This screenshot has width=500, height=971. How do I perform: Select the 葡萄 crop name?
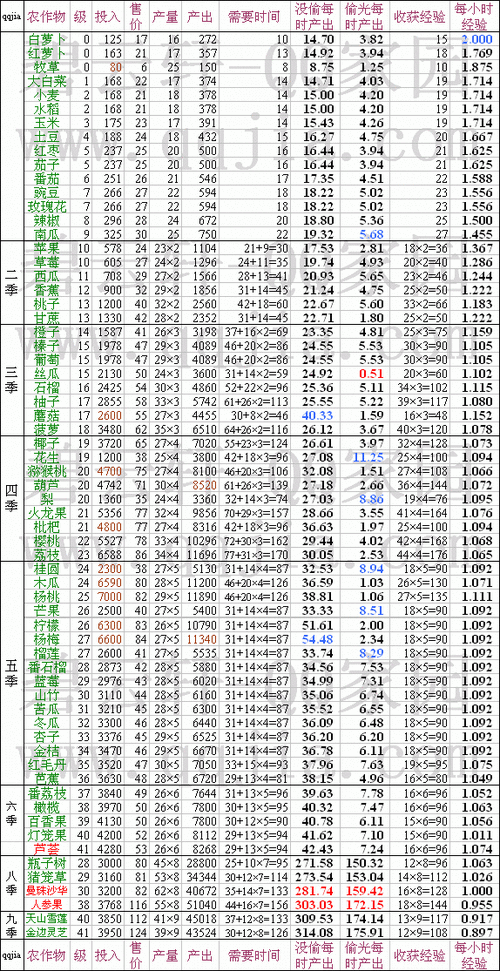tap(47, 360)
